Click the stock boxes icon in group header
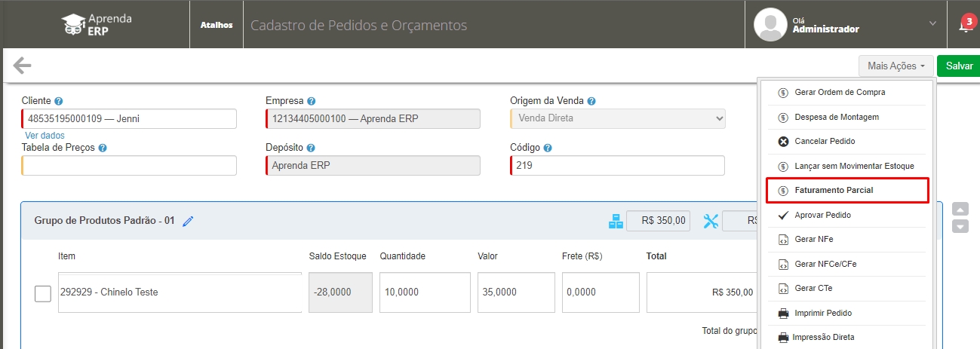The image size is (980, 349). 616,221
